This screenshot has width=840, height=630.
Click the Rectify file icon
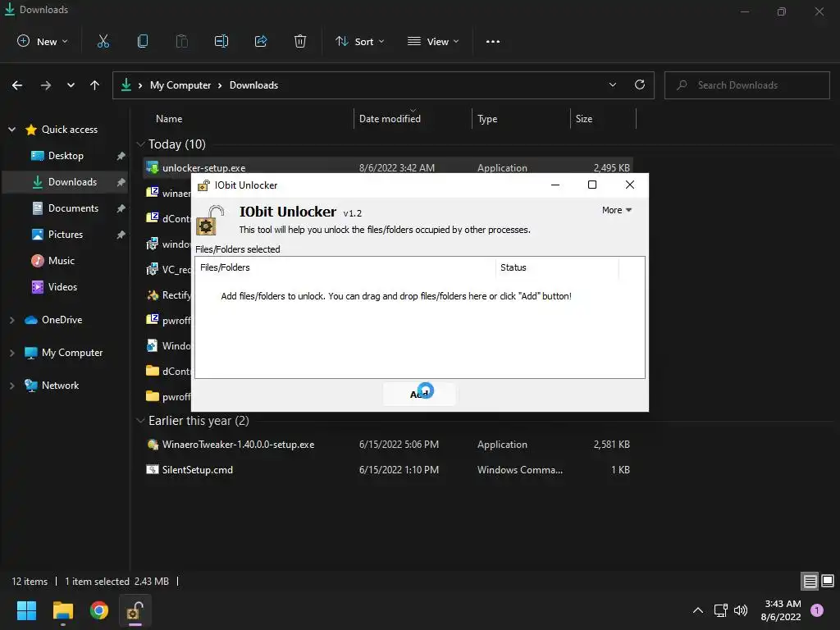(152, 295)
